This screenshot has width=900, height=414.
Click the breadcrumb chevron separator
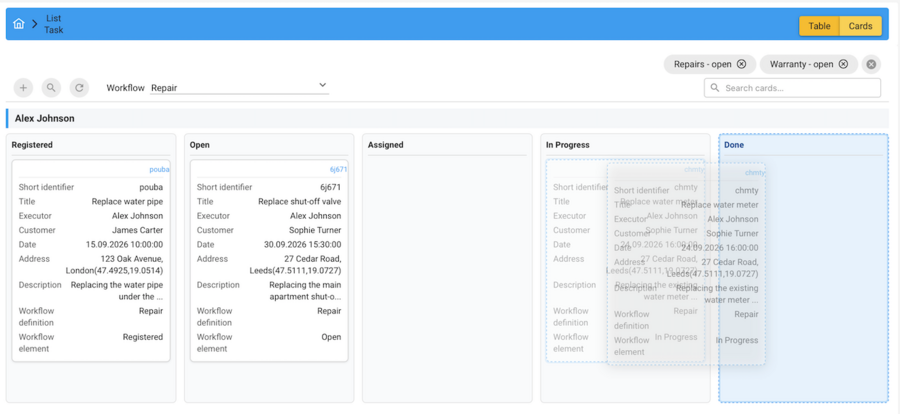click(x=34, y=24)
